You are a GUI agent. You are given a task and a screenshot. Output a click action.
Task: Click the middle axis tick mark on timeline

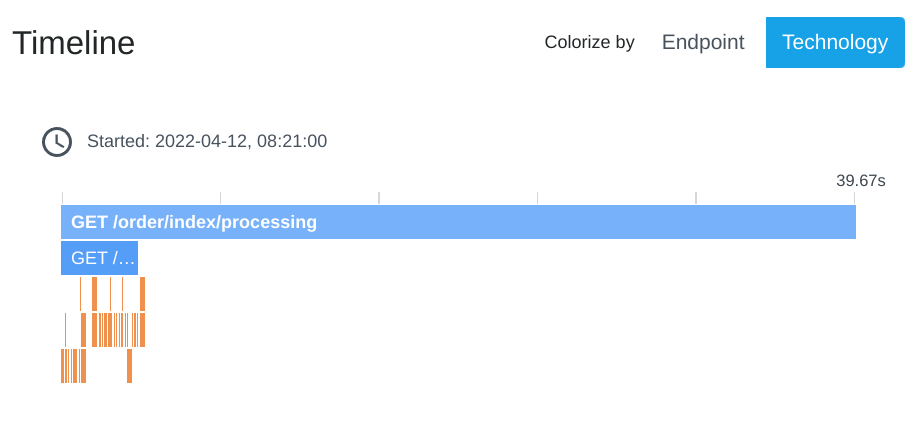click(379, 197)
